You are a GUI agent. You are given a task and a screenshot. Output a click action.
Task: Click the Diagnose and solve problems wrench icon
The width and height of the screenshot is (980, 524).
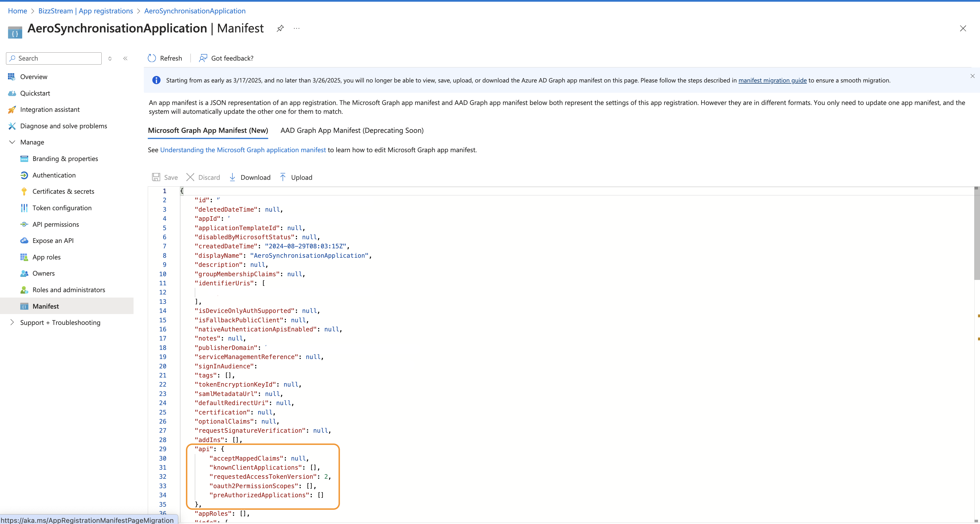point(12,126)
